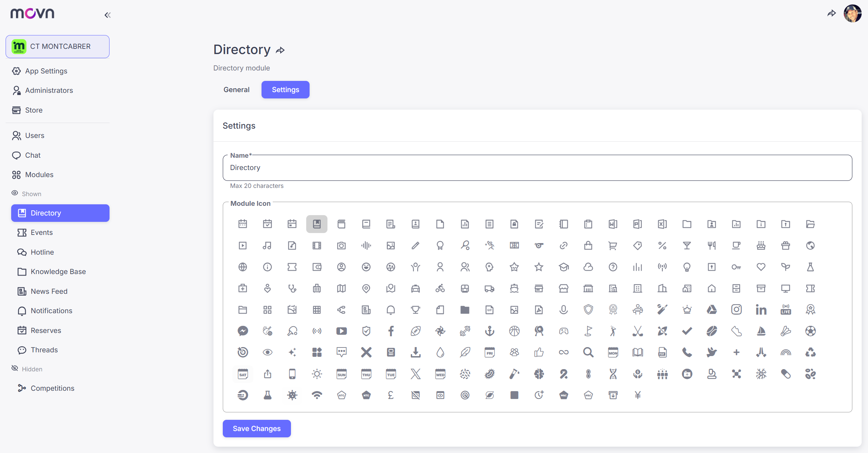
Task: Open the Settings tab
Action: (x=285, y=89)
